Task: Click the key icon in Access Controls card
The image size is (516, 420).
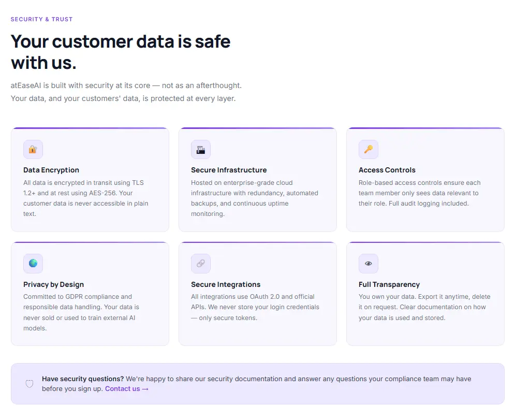Action: tap(368, 150)
